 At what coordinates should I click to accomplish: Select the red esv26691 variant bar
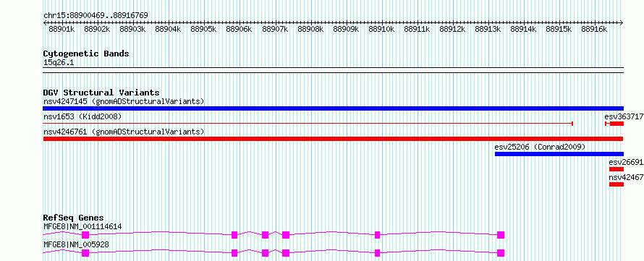pyautogui.click(x=616, y=169)
